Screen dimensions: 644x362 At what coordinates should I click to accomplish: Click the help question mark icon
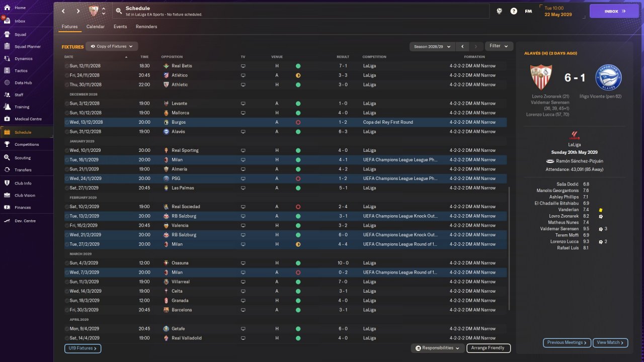pos(514,11)
